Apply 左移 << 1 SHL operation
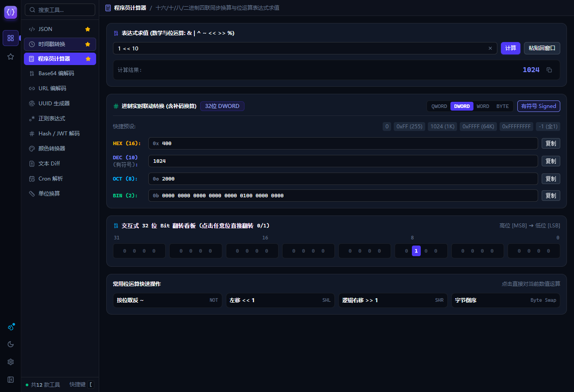 tap(280, 300)
